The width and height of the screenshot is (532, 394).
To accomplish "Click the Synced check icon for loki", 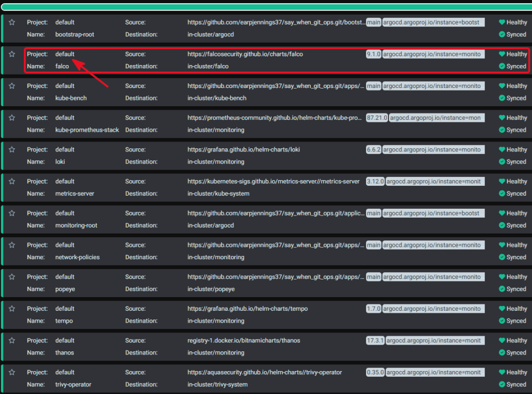I will coord(502,162).
